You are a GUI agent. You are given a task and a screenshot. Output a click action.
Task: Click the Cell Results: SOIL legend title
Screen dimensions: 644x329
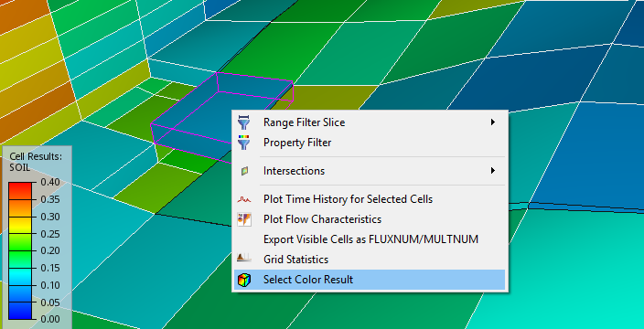tap(36, 162)
